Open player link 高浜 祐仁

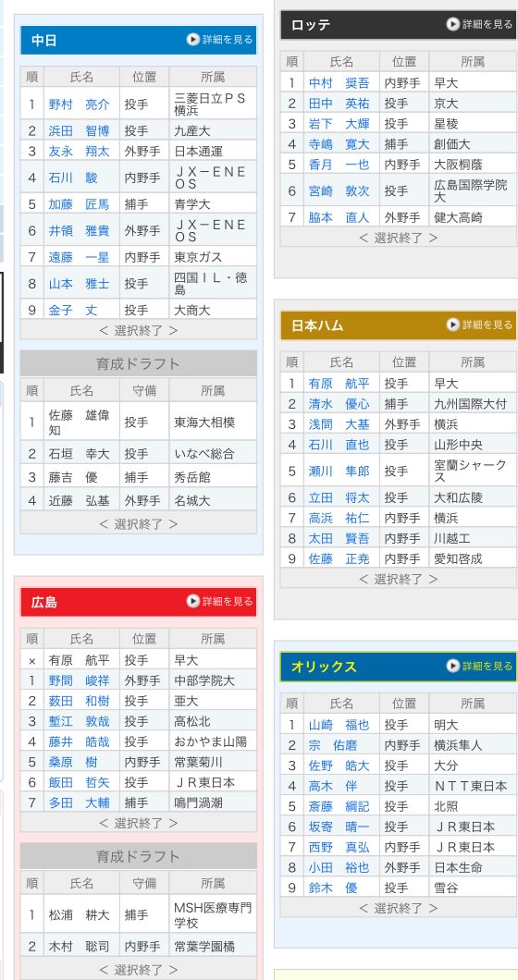point(339,518)
